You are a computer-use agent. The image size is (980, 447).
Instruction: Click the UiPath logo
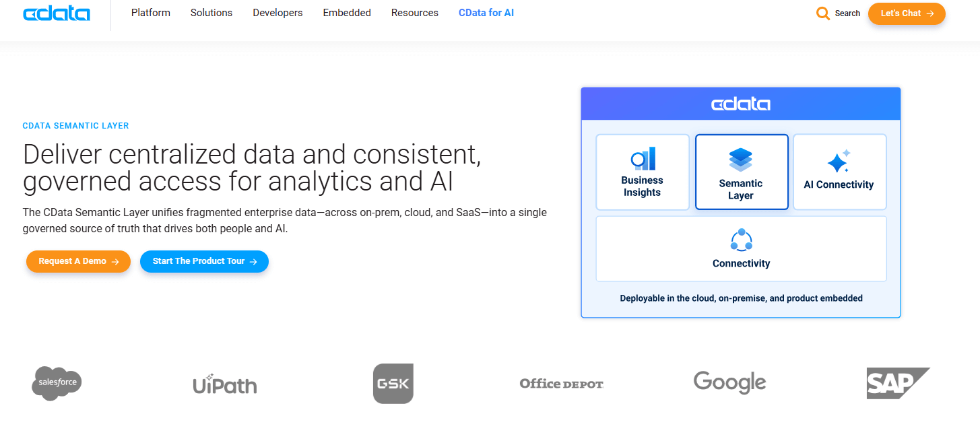224,384
